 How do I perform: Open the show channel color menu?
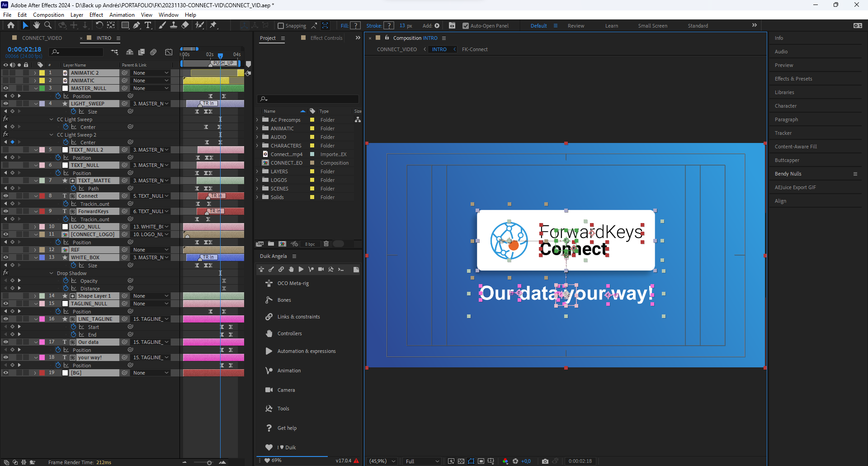[505, 461]
